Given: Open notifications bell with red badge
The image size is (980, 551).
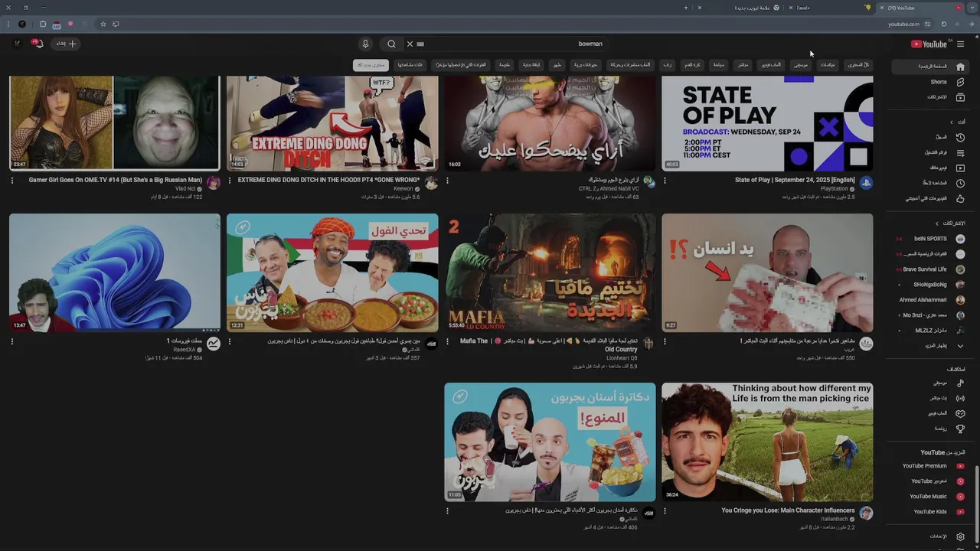Looking at the screenshot, I should [37, 44].
